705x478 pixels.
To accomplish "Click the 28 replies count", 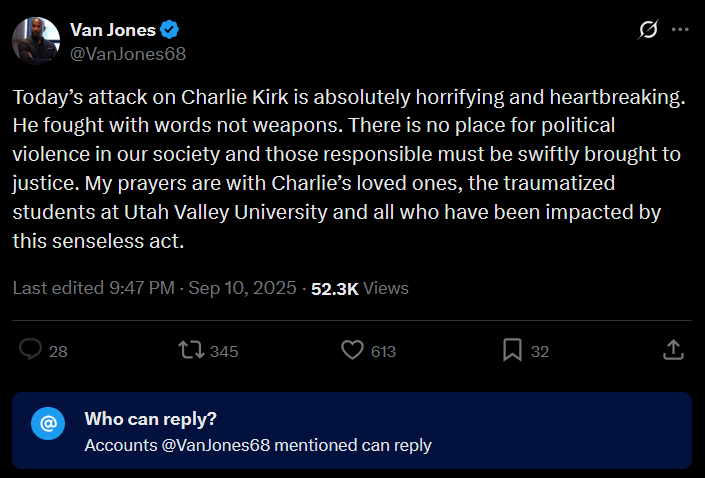I will 58,351.
